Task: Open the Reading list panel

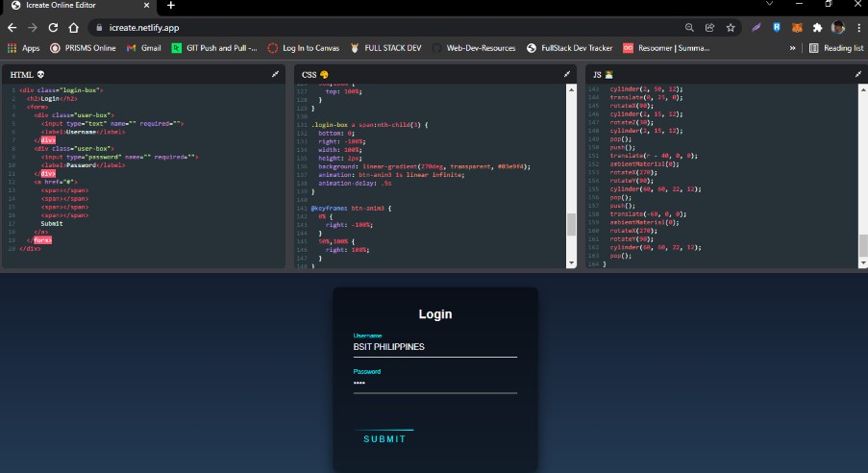Action: (x=835, y=47)
